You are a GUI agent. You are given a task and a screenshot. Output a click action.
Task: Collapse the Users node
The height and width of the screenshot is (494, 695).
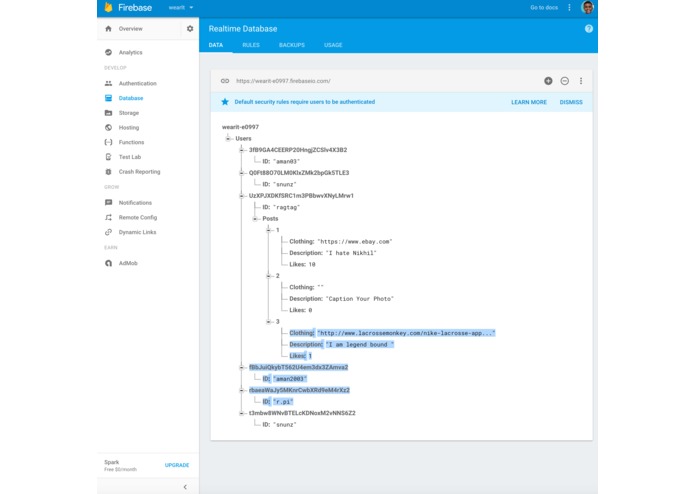tap(228, 139)
